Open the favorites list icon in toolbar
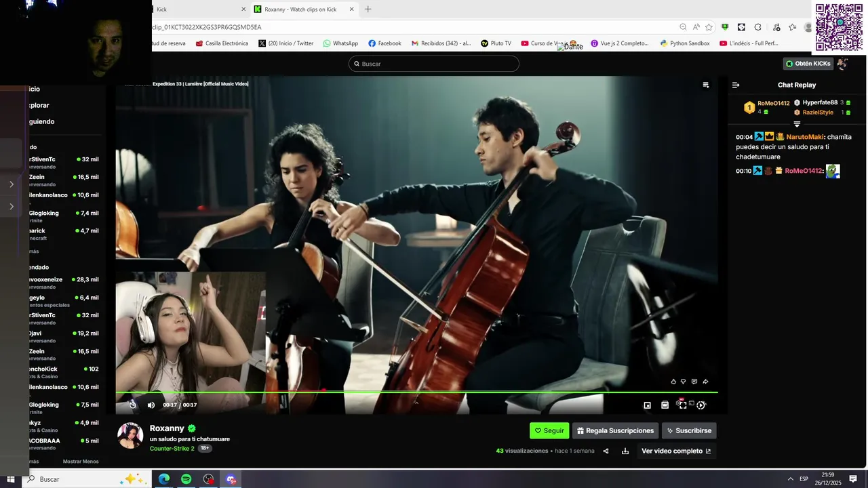Image resolution: width=868 pixels, height=488 pixels. point(792,27)
